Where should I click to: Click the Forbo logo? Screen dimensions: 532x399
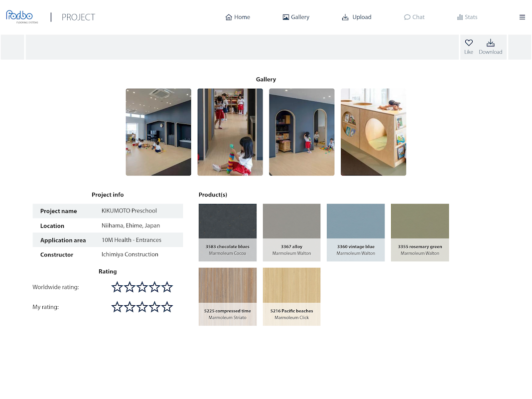[x=22, y=16]
